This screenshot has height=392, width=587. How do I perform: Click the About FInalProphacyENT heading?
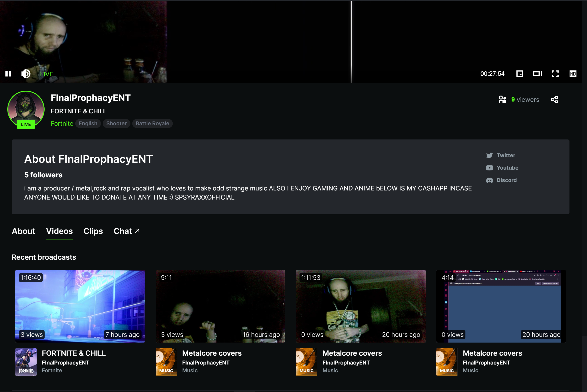89,159
